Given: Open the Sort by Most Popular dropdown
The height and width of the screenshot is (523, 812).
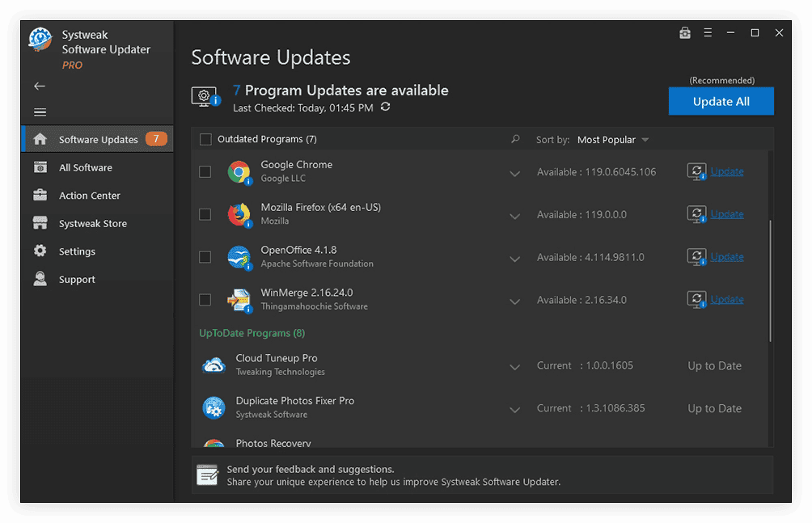Looking at the screenshot, I should click(x=612, y=140).
